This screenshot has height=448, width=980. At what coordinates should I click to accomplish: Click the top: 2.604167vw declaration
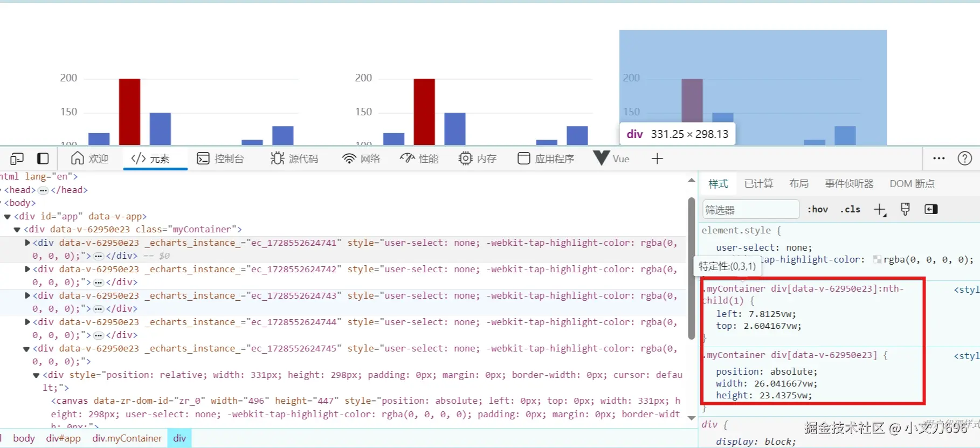click(x=758, y=326)
